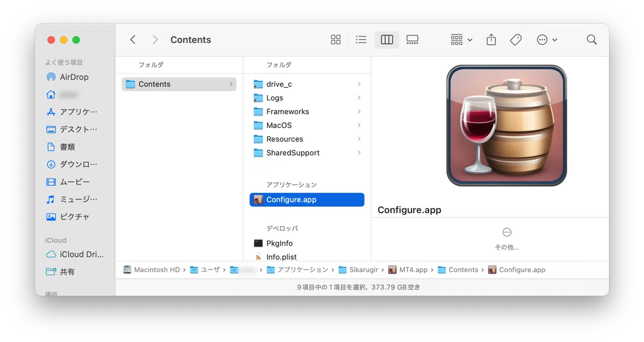The width and height of the screenshot is (644, 342).
Task: Click the よく使う項目 sidebar heading
Action: coord(64,62)
